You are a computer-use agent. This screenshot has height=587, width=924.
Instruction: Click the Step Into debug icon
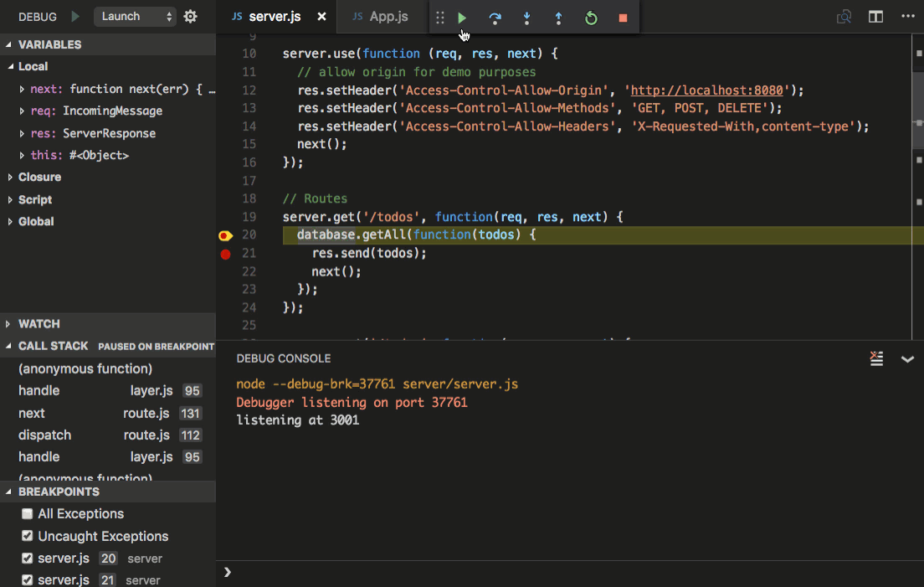526,17
